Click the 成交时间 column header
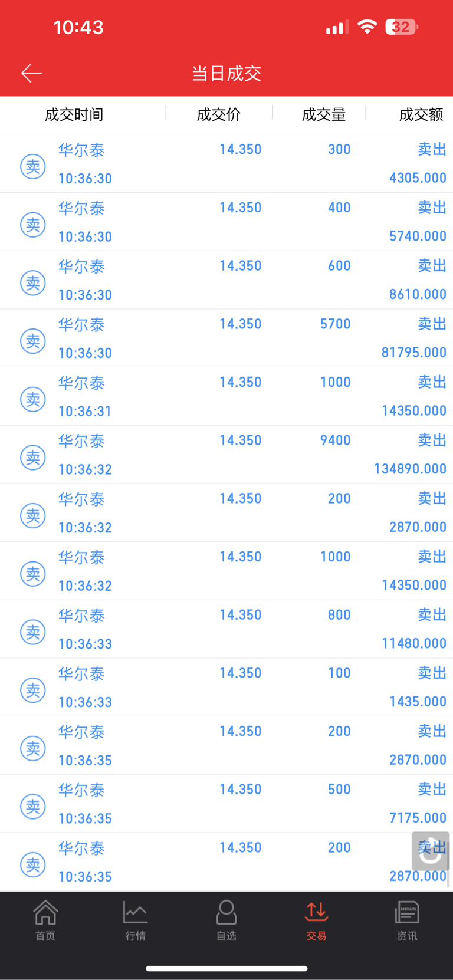Viewport: 453px width, 980px height. click(74, 114)
